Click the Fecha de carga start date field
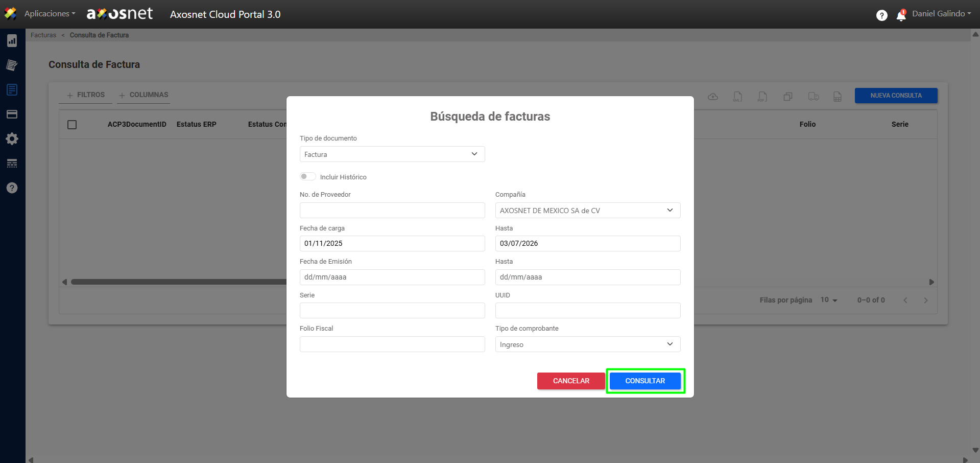 point(392,244)
